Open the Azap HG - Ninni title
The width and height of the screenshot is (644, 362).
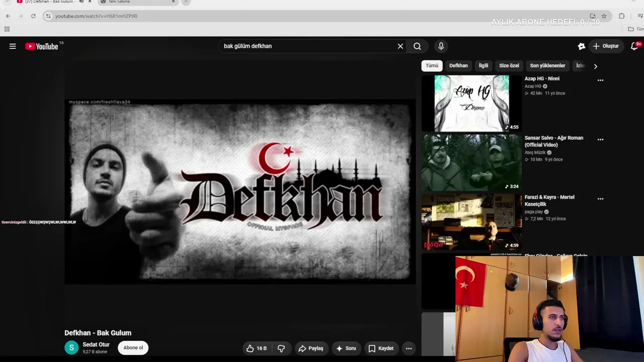tap(542, 79)
